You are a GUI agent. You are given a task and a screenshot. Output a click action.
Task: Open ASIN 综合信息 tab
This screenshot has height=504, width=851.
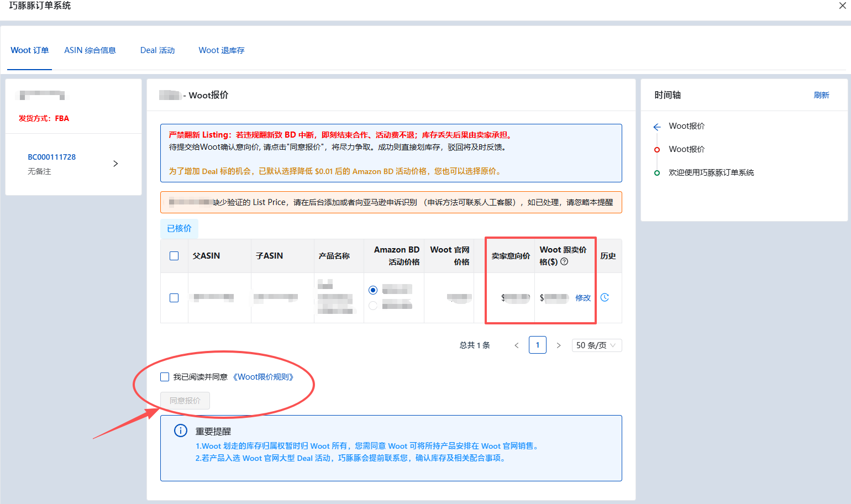click(90, 50)
